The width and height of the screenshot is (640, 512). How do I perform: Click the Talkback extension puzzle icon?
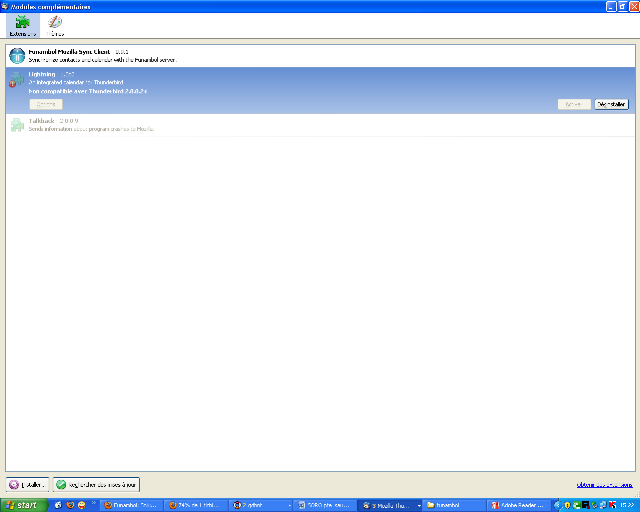click(x=17, y=125)
